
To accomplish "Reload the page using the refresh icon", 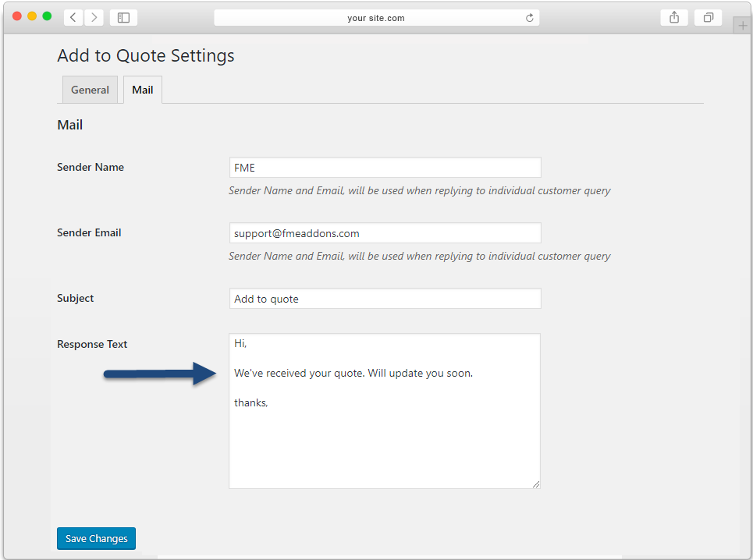I will [x=529, y=18].
